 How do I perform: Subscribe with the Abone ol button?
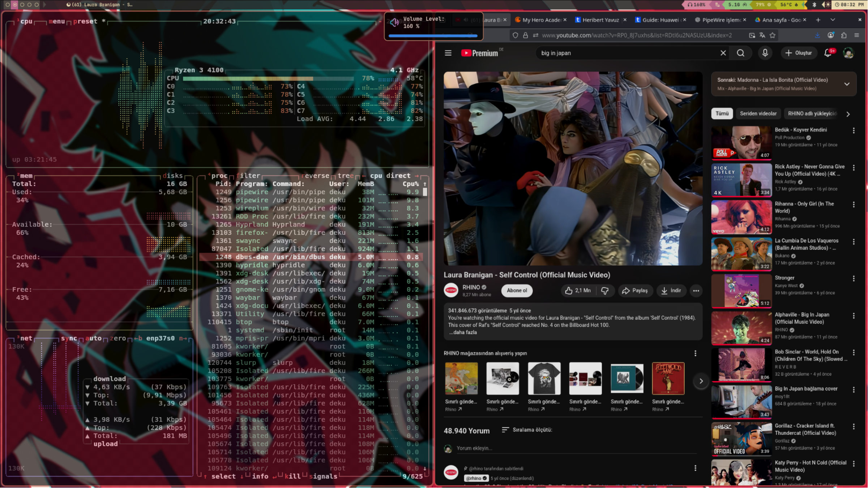pyautogui.click(x=517, y=290)
